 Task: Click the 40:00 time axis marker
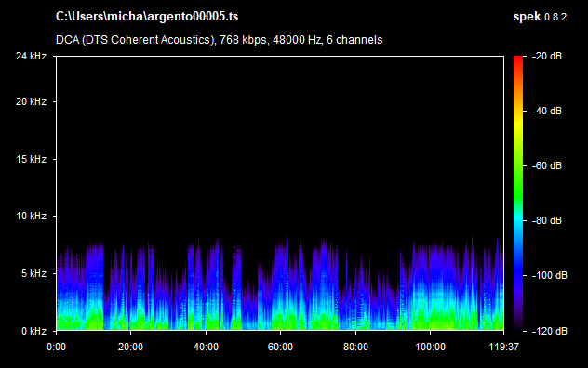(206, 347)
